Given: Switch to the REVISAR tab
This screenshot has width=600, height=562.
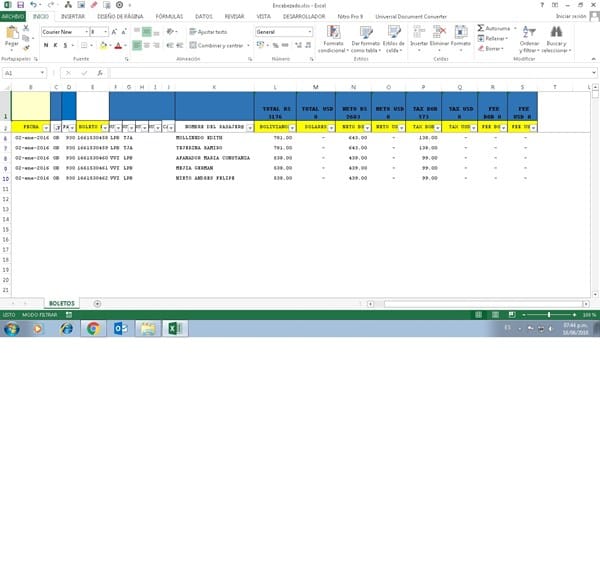Looking at the screenshot, I should pyautogui.click(x=234, y=16).
